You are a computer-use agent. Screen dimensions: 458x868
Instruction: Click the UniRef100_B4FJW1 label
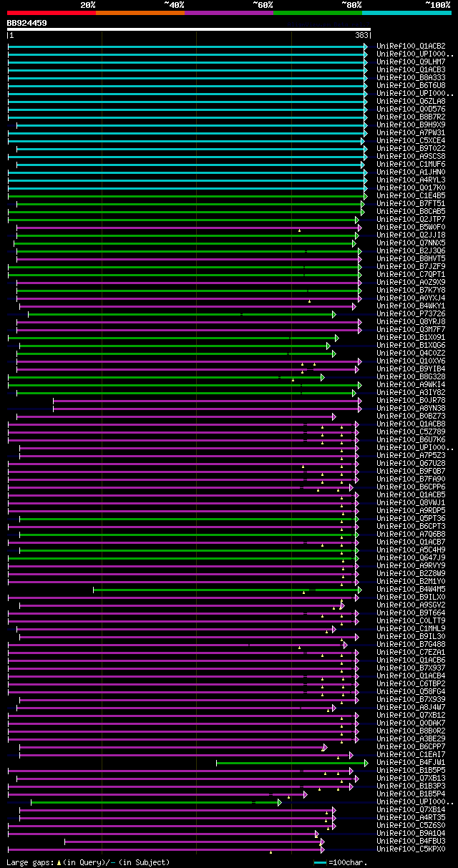[411, 763]
